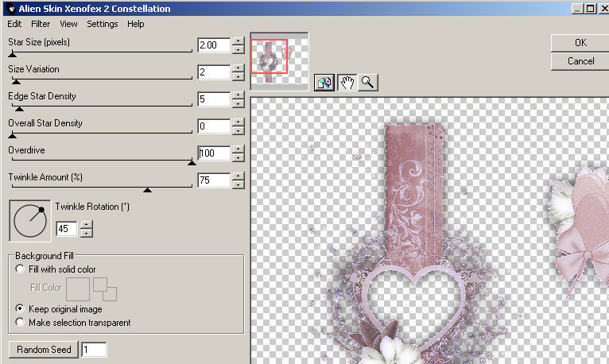
Task: Click the Edge Star Density value field
Action: pos(214,99)
